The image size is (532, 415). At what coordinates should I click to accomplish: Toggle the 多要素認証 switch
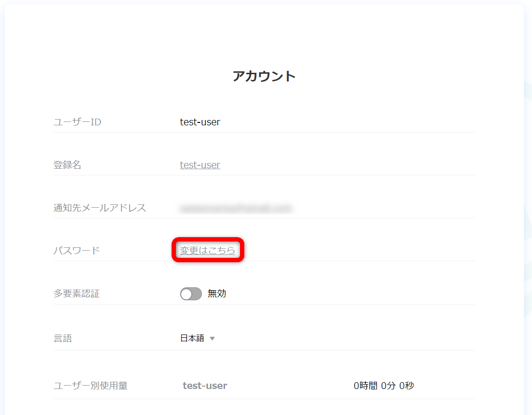coord(191,294)
